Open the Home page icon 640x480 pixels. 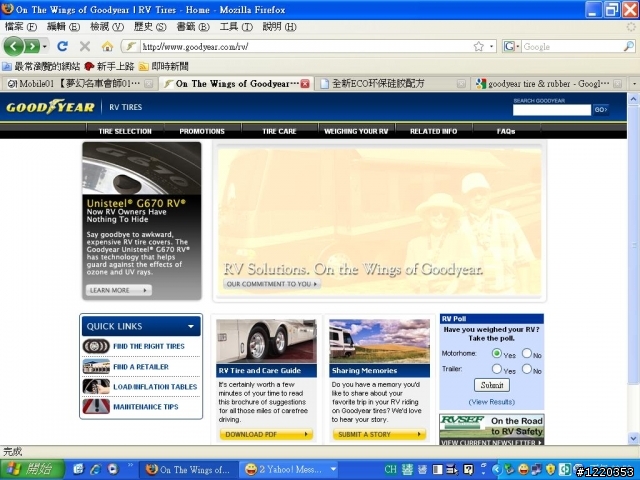(107, 46)
